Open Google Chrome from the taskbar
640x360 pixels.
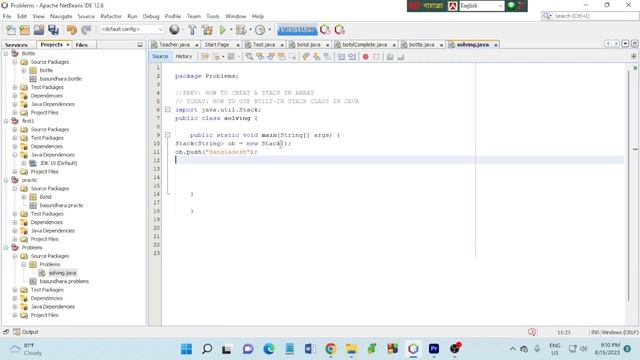point(331,349)
